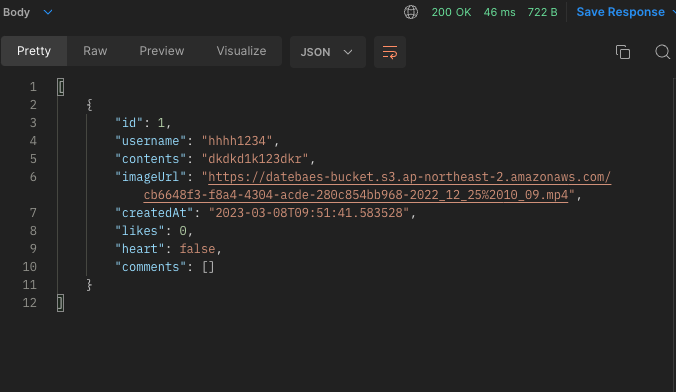Screen dimensions: 676x392
Task: Switch to the Preview tab
Action: 162,51
